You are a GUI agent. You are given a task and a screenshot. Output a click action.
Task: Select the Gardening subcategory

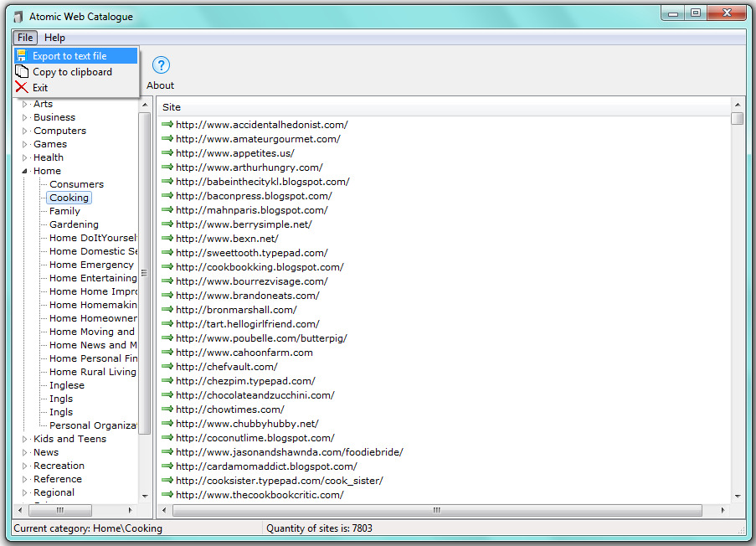[x=74, y=224]
